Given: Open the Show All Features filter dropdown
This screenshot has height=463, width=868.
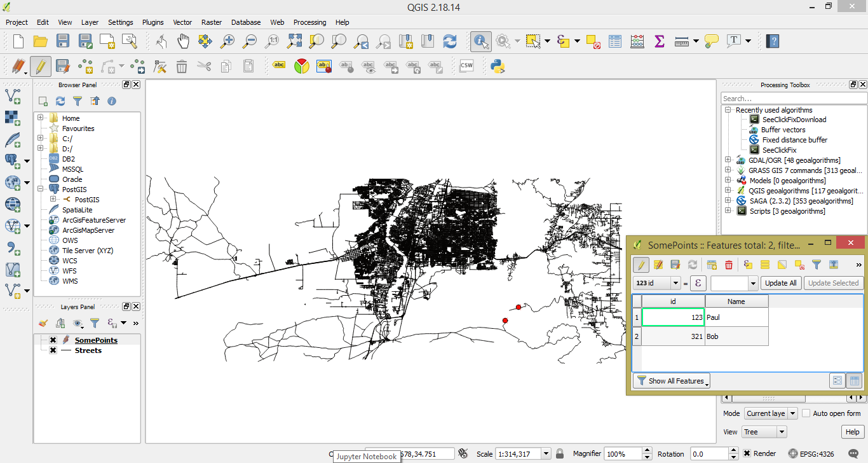Looking at the screenshot, I should pyautogui.click(x=672, y=381).
